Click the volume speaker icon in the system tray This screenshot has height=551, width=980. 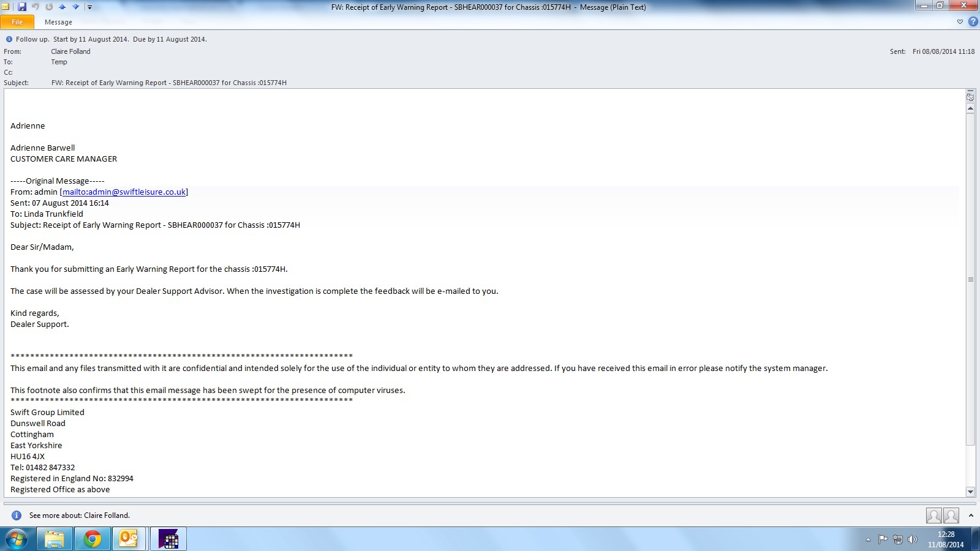pos(913,539)
